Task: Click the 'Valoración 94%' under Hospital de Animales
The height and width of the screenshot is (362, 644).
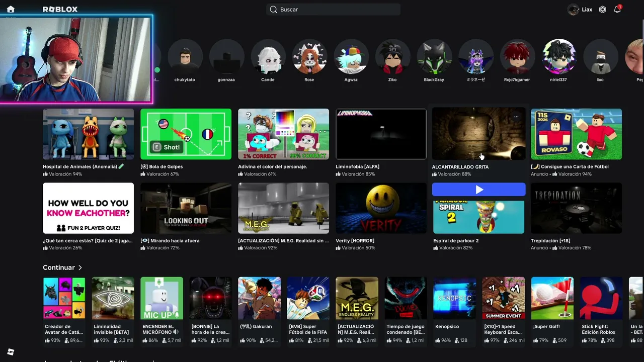Action: (x=62, y=174)
